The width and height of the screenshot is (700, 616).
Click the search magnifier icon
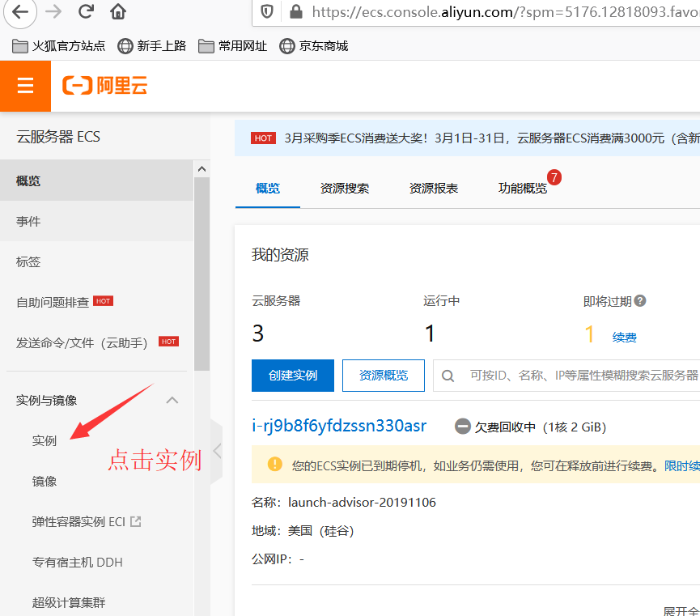[448, 376]
